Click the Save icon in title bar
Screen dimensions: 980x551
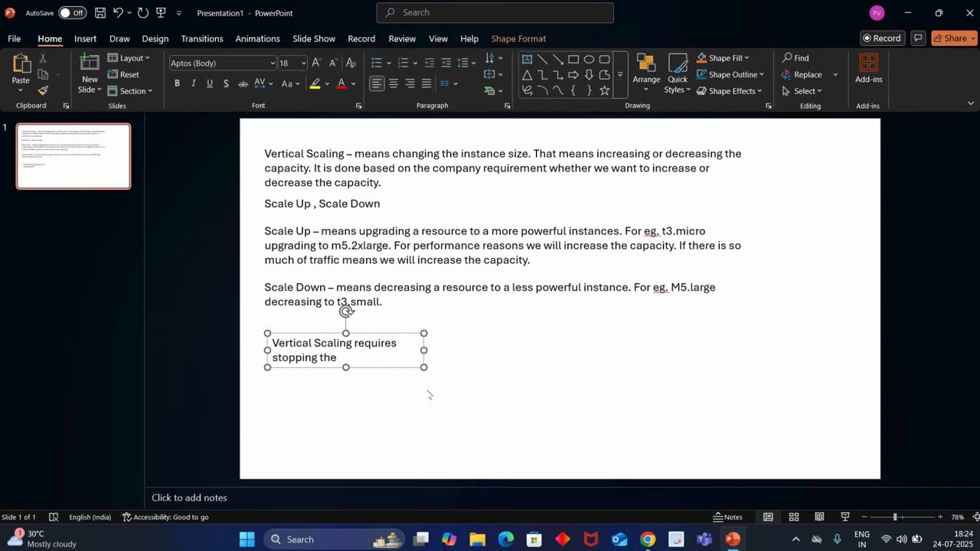pos(100,13)
